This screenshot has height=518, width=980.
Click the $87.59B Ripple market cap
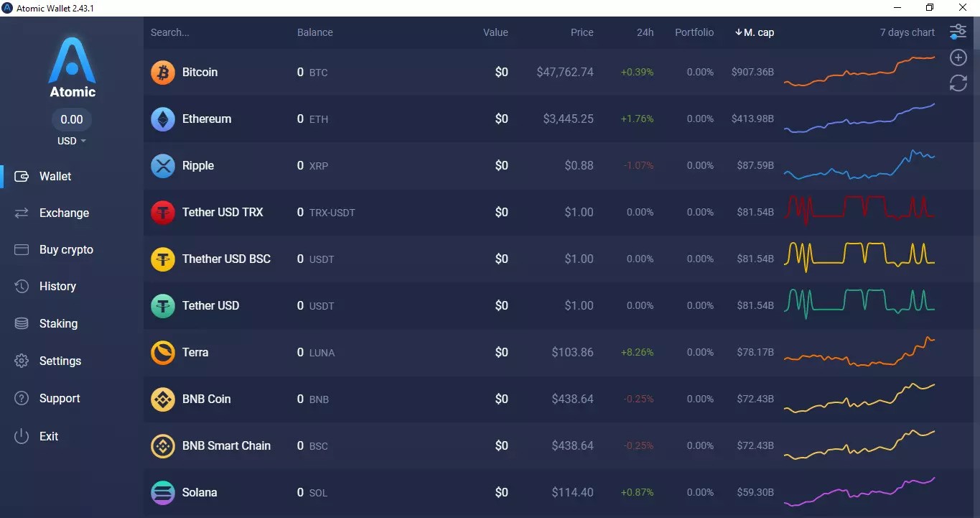755,165
